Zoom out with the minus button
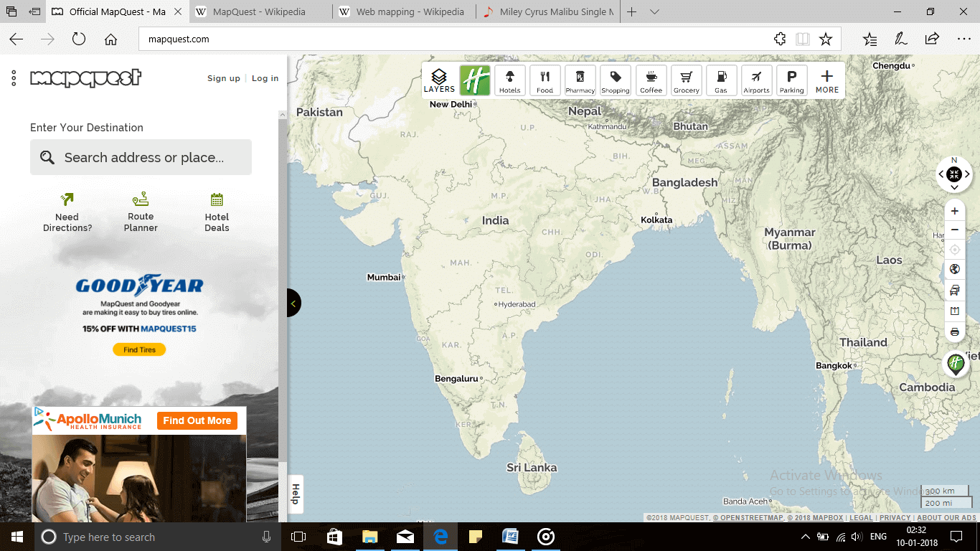Screen dimensions: 980x551 tap(954, 230)
